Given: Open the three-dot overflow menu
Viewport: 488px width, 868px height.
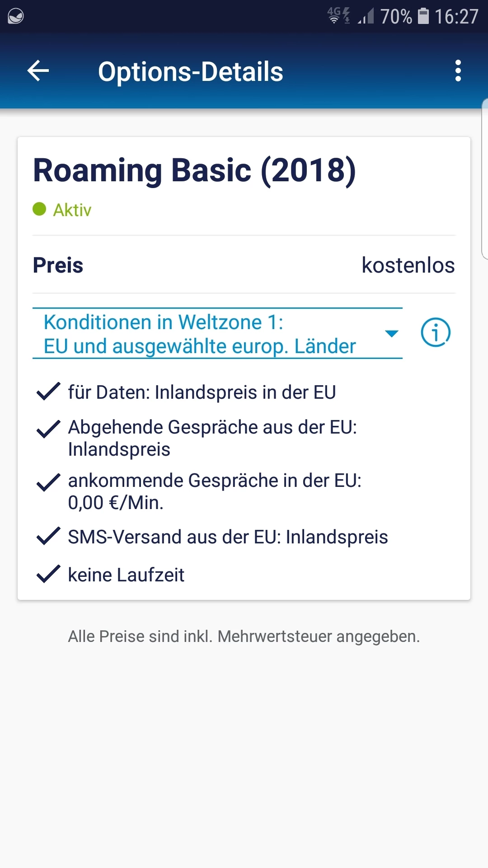Looking at the screenshot, I should [x=458, y=71].
